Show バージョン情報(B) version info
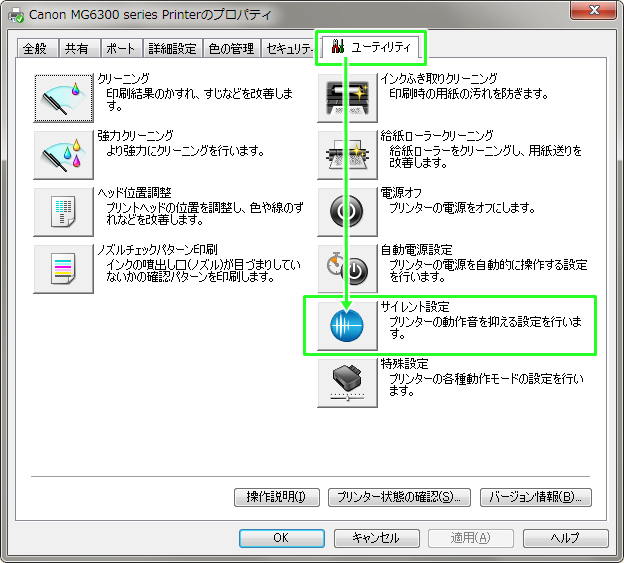624x563 pixels. [x=536, y=497]
